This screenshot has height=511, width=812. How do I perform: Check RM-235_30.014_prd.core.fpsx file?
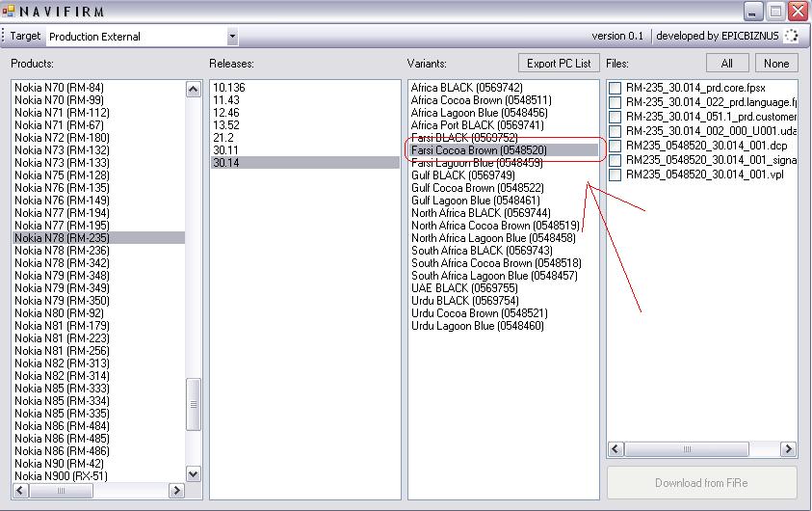coord(615,88)
